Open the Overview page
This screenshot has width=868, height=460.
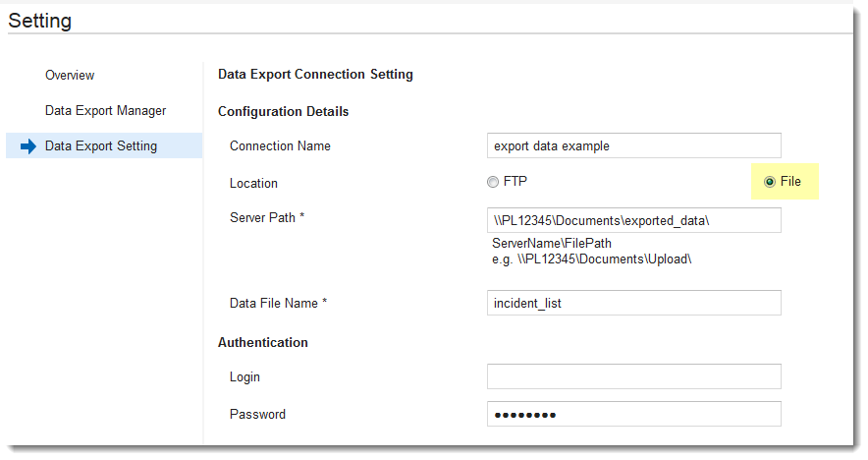point(70,75)
